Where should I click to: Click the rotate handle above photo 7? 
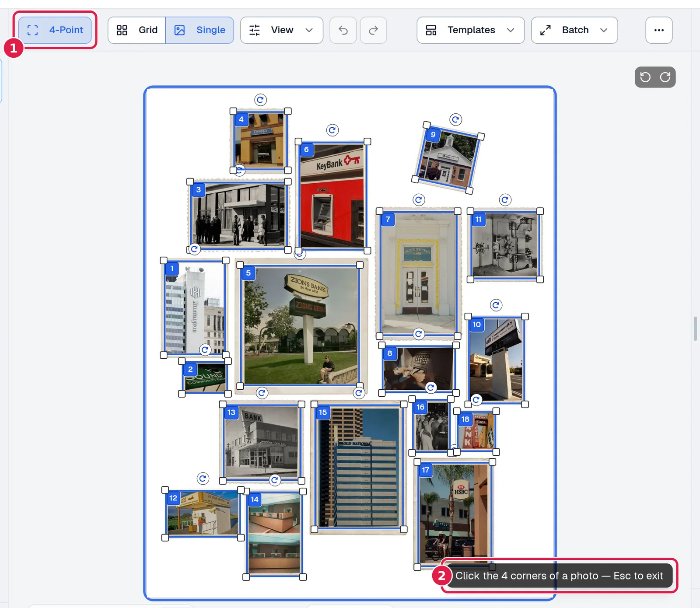tap(419, 200)
